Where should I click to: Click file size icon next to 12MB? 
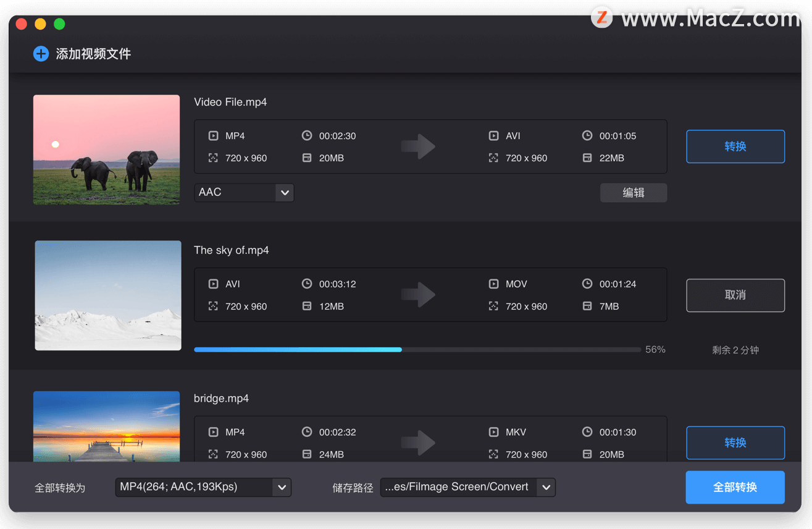click(x=307, y=307)
